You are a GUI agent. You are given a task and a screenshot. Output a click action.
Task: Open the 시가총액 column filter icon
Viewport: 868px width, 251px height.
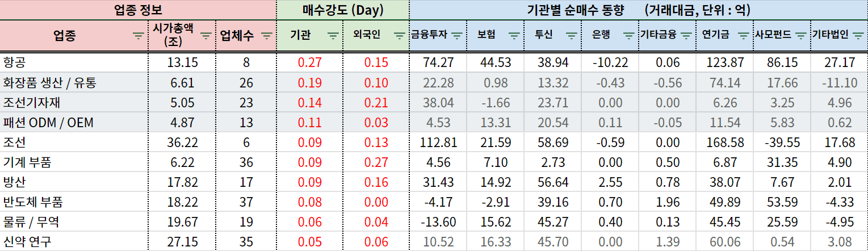pyautogui.click(x=206, y=35)
